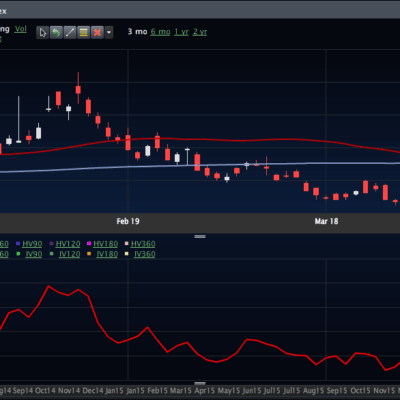400x400 pixels.
Task: Select the yellow horizontal lines tool
Action: (x=84, y=32)
